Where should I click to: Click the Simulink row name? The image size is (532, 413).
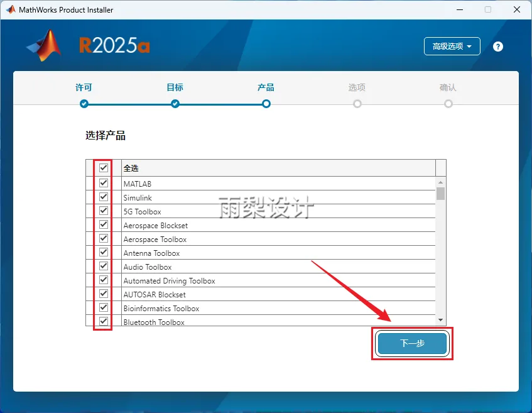click(x=138, y=197)
